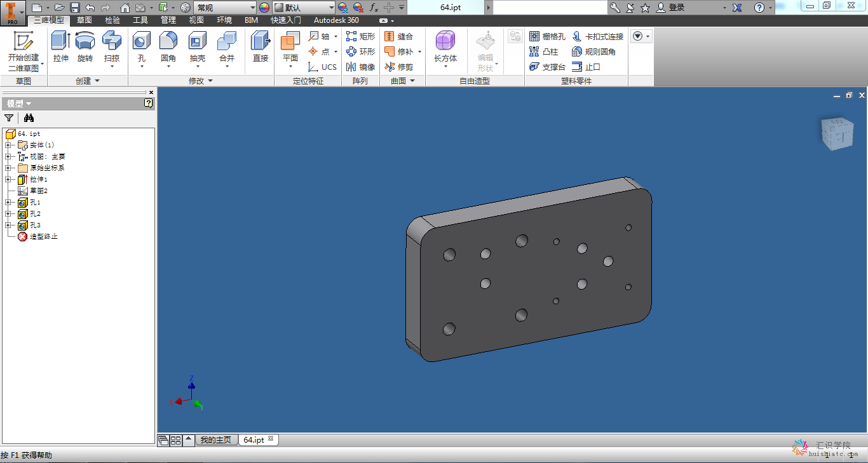Click the Save icon in quick access toolbar
Image resolution: width=868 pixels, height=463 pixels.
74,8
